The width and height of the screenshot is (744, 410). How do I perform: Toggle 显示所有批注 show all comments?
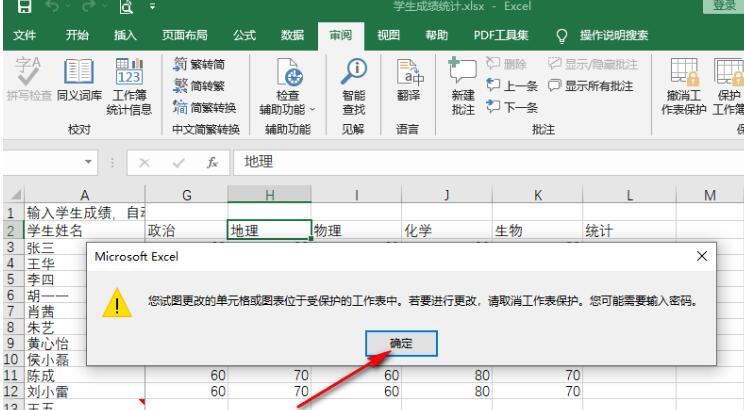[x=590, y=86]
